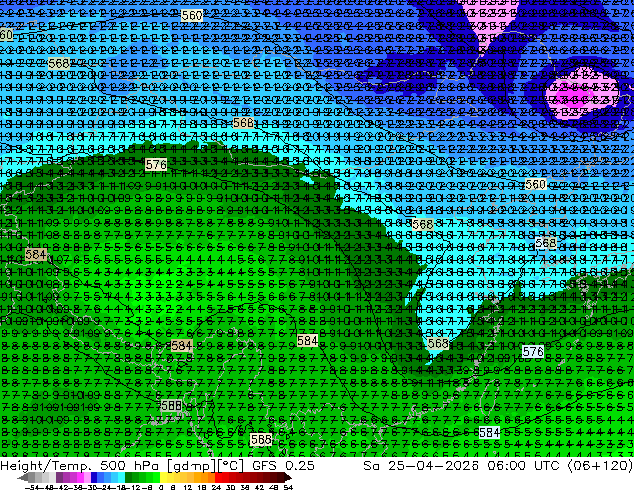Click the bright magenta swatch before -30

point(80,477)
